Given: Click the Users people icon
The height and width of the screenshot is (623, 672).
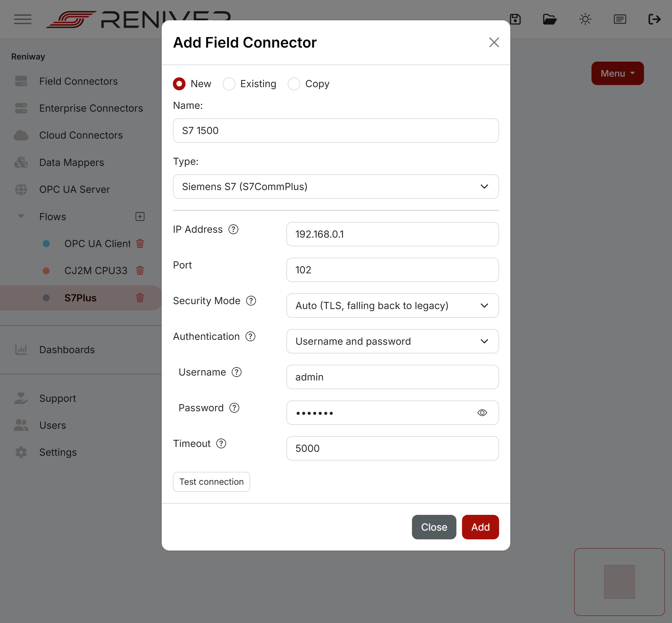Looking at the screenshot, I should 21,425.
